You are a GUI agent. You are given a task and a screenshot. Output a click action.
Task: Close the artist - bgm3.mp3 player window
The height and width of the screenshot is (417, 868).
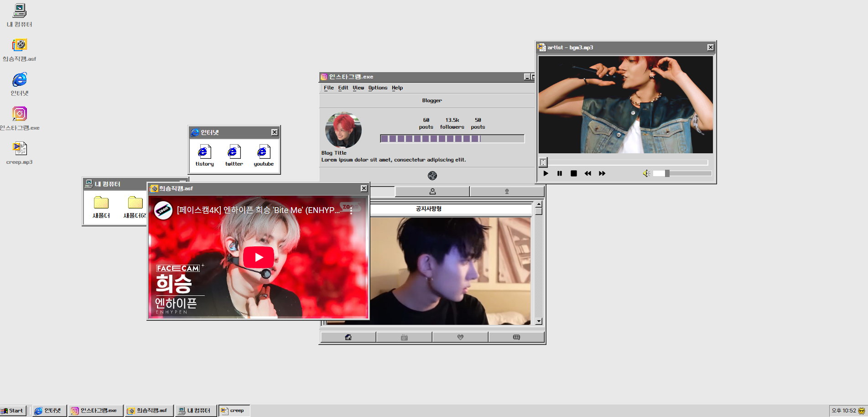pyautogui.click(x=711, y=47)
